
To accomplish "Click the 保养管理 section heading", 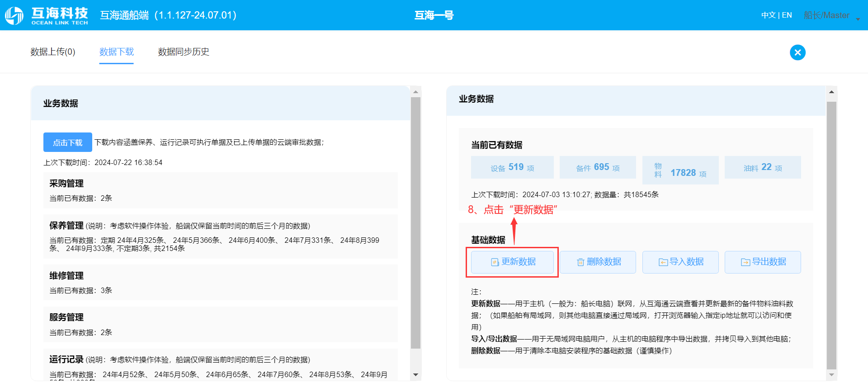I will 66,226.
